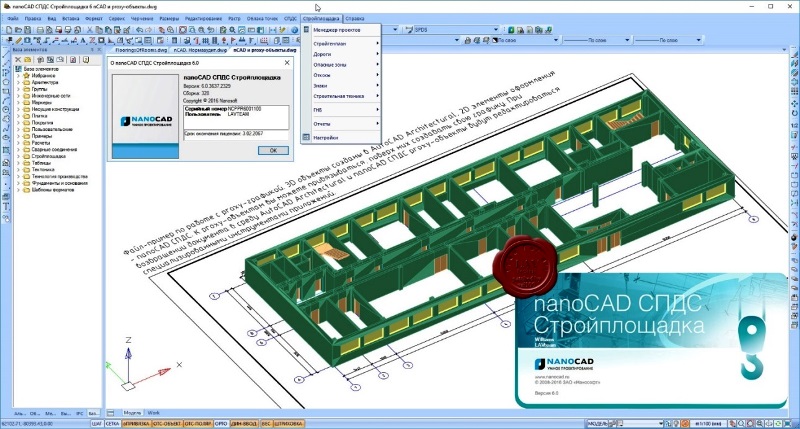Toggle СЕТКА grid display
800x429 pixels.
(x=113, y=423)
